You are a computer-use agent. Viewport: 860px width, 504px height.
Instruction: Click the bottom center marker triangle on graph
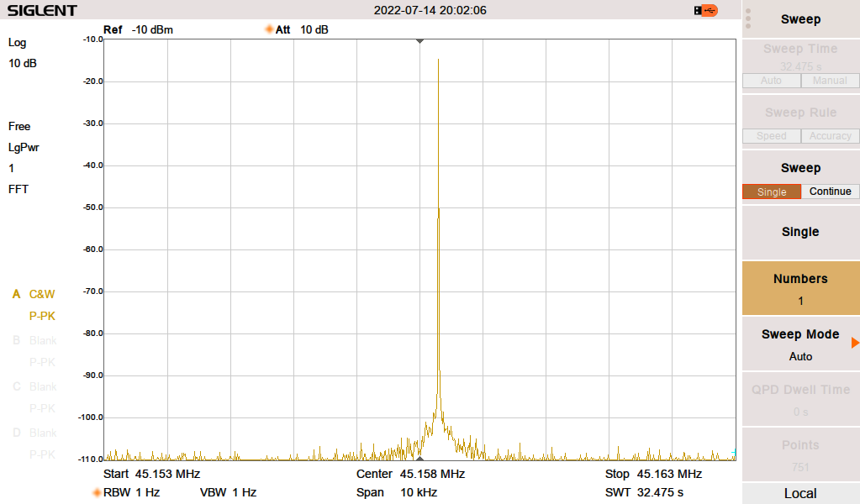[420, 458]
